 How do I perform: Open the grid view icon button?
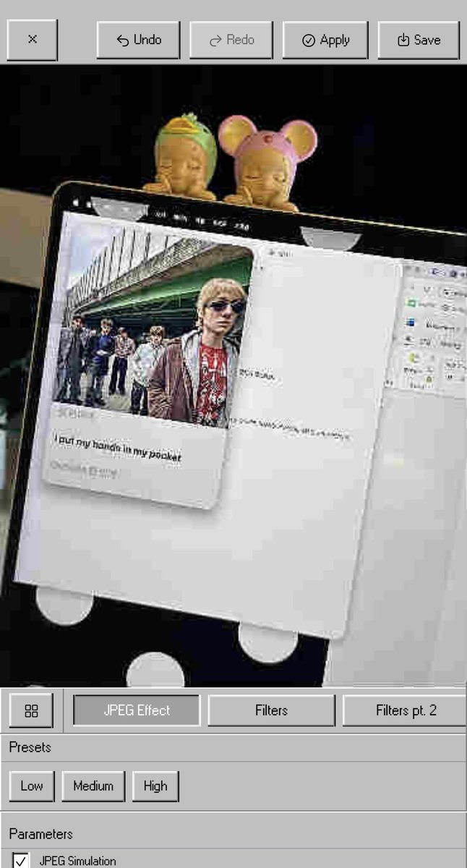point(31,710)
